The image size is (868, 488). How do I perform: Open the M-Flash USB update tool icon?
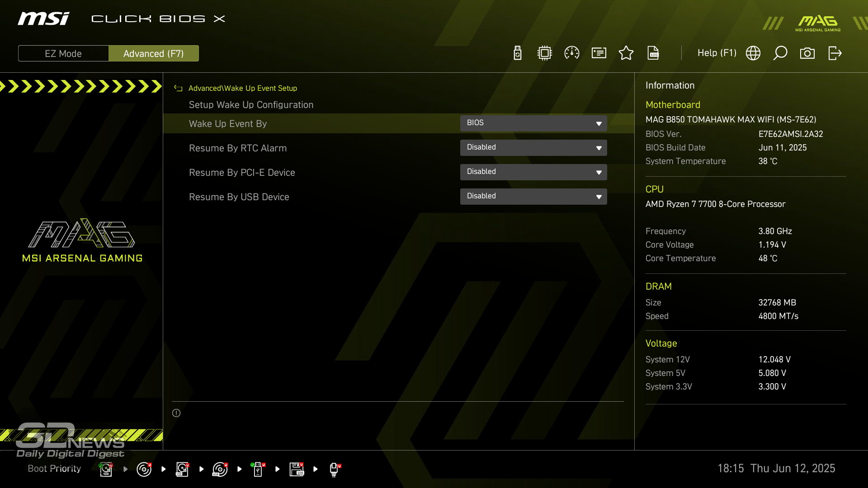point(518,53)
